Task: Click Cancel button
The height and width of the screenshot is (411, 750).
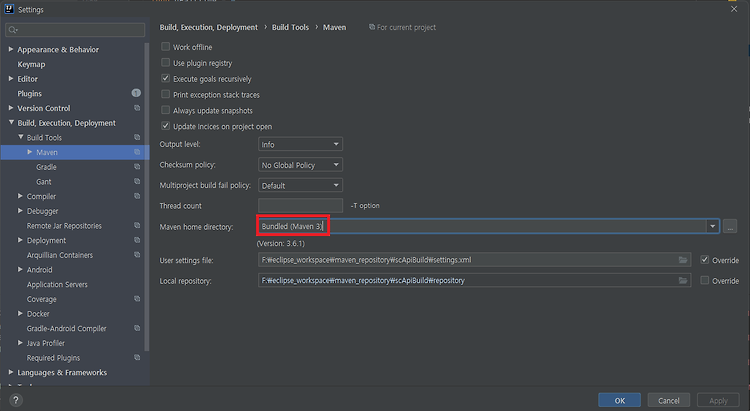Action: (x=669, y=400)
